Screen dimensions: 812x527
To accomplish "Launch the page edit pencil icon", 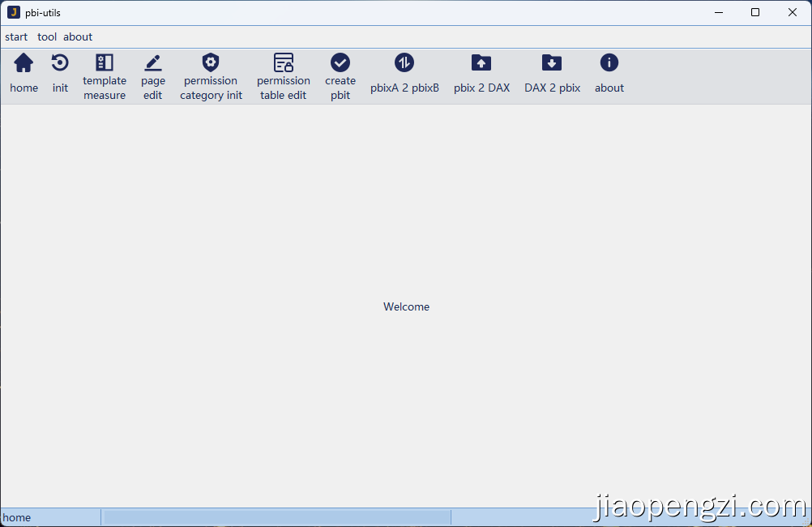I will click(x=153, y=63).
